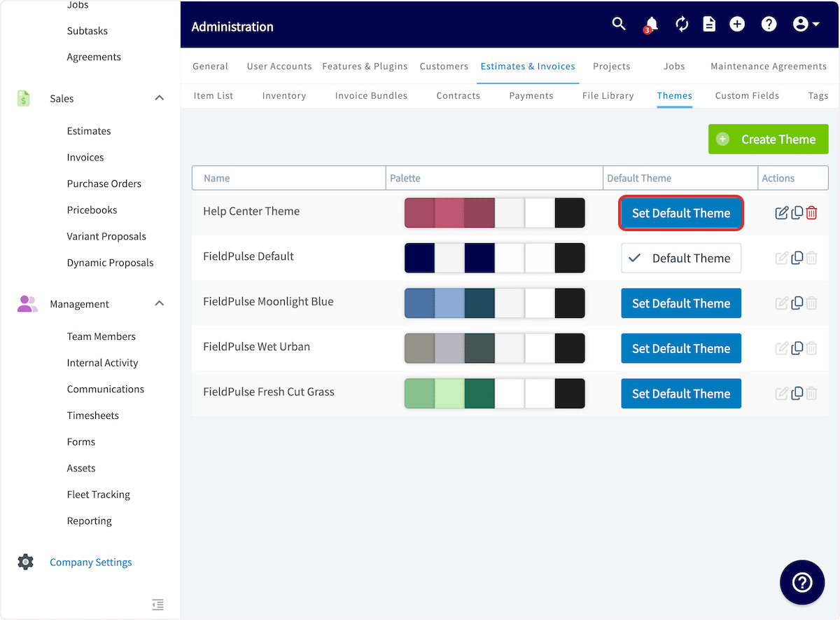Open the Invoice Bundles subtab

pyautogui.click(x=371, y=95)
